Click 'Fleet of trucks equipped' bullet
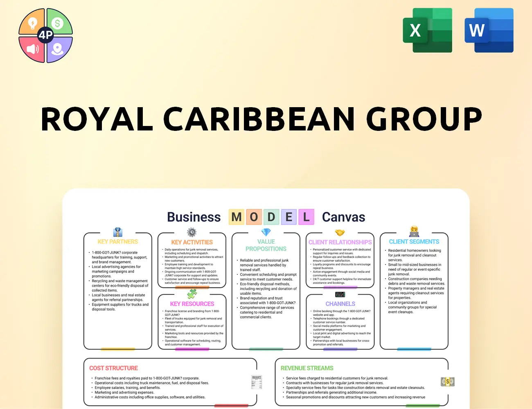The width and height of the screenshot is (532, 409). click(x=193, y=320)
